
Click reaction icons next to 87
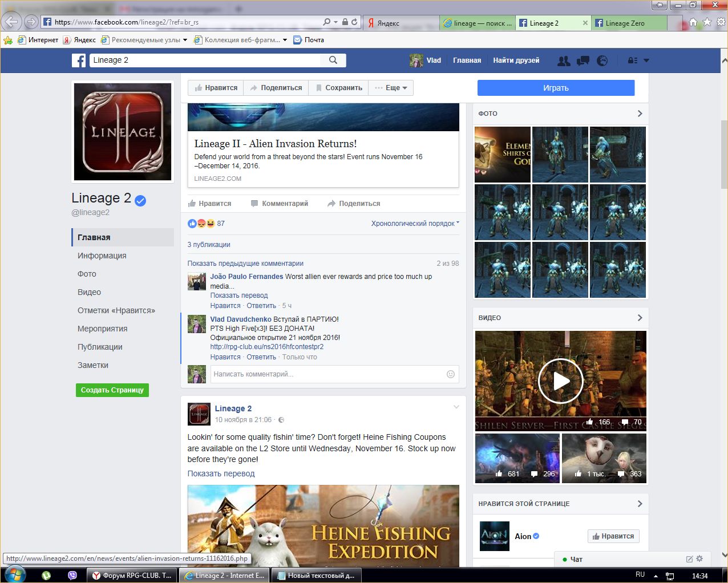coord(201,224)
